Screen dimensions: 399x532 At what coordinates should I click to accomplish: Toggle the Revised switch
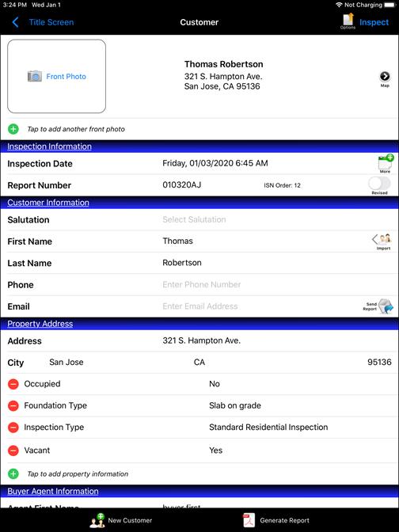tap(379, 184)
